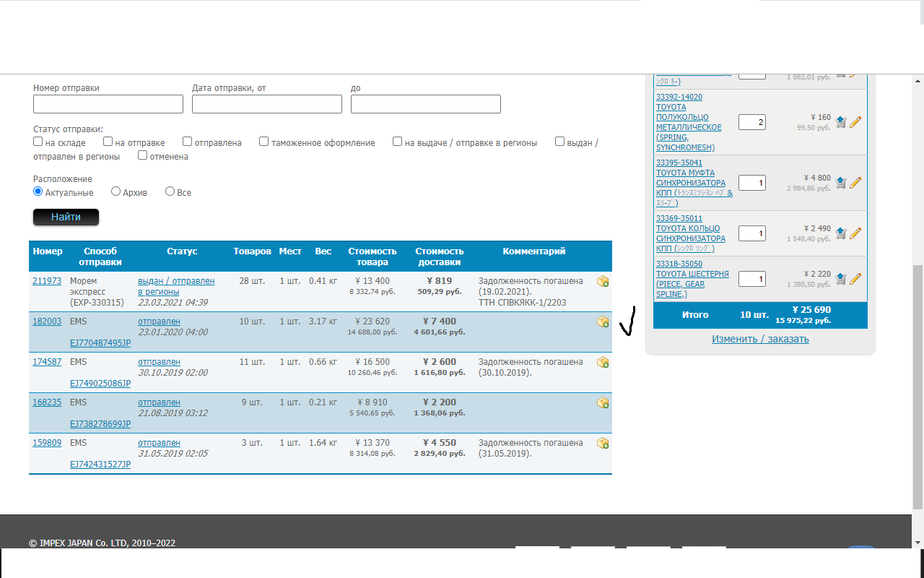Enable the "таможенное оформление" checkbox
The height and width of the screenshot is (578, 924).
pyautogui.click(x=264, y=142)
